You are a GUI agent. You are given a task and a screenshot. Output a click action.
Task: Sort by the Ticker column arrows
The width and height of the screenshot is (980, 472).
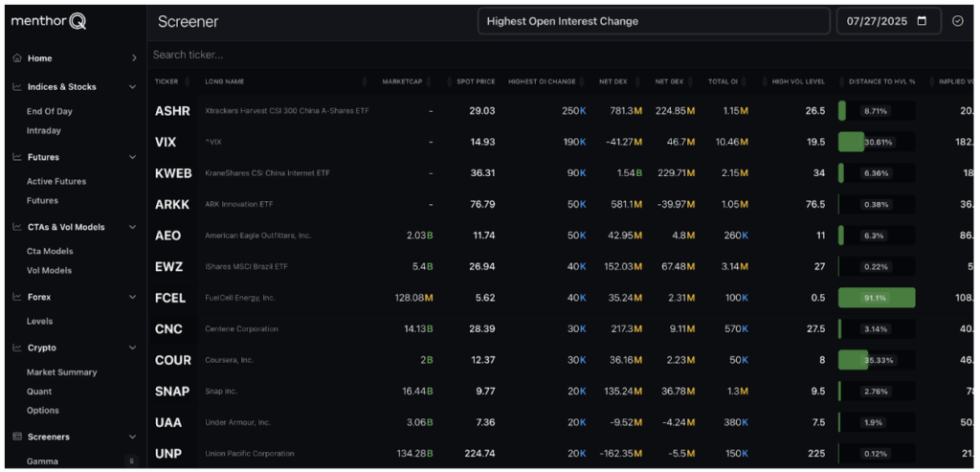(x=186, y=81)
